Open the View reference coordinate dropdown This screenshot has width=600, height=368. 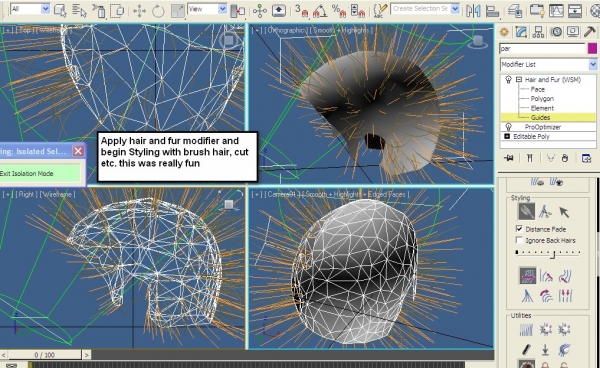pyautogui.click(x=207, y=9)
